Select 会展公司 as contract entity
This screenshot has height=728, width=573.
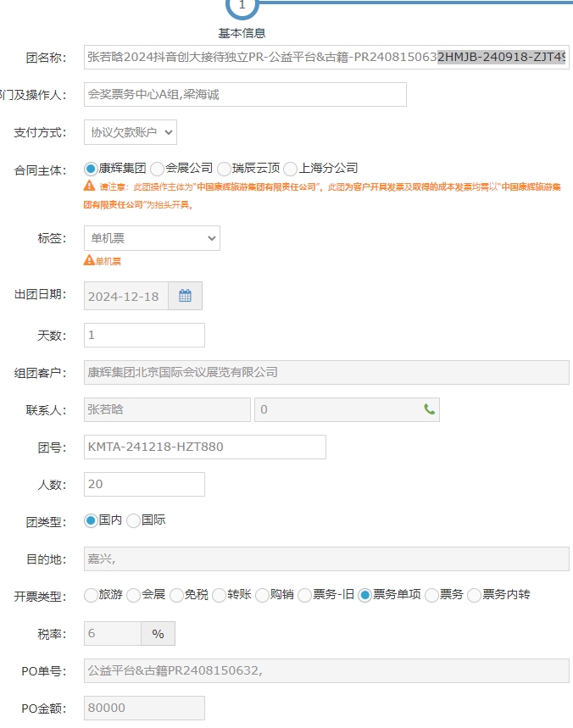[x=158, y=169]
